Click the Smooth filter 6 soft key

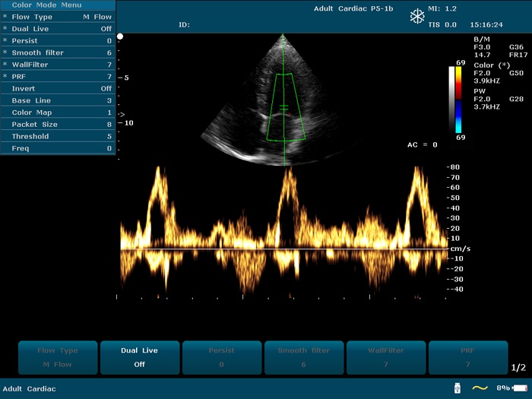[x=304, y=358]
